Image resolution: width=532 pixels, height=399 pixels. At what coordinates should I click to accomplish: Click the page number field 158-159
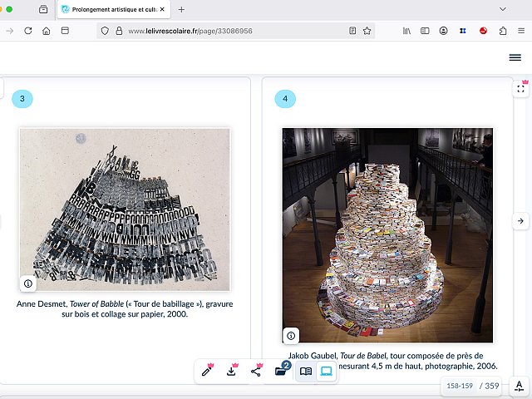pos(460,386)
